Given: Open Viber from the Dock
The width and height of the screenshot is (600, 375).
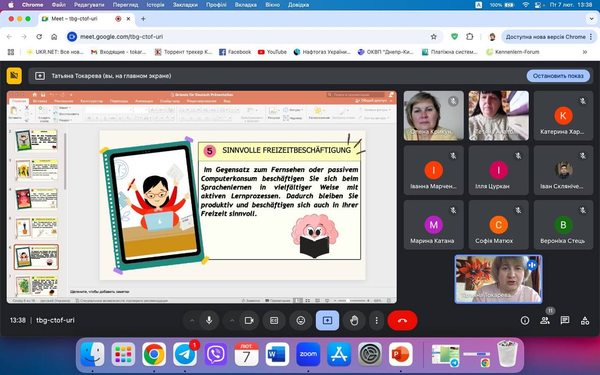Looking at the screenshot, I should [216, 354].
